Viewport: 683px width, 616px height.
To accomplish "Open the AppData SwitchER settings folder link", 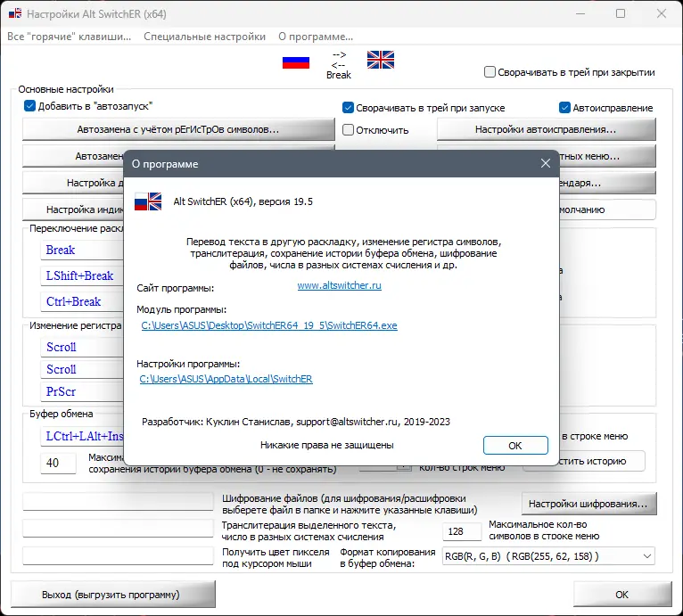I will [226, 379].
